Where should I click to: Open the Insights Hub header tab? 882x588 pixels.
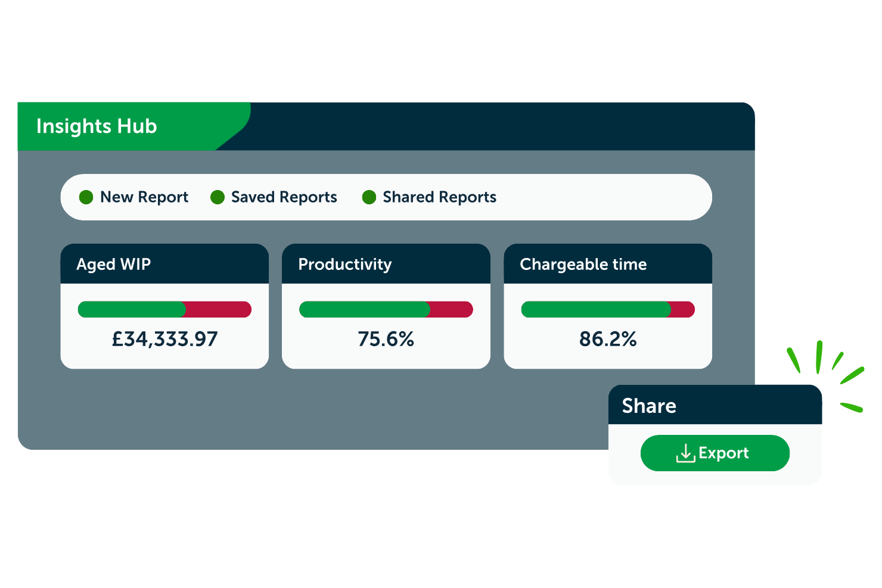click(x=97, y=126)
